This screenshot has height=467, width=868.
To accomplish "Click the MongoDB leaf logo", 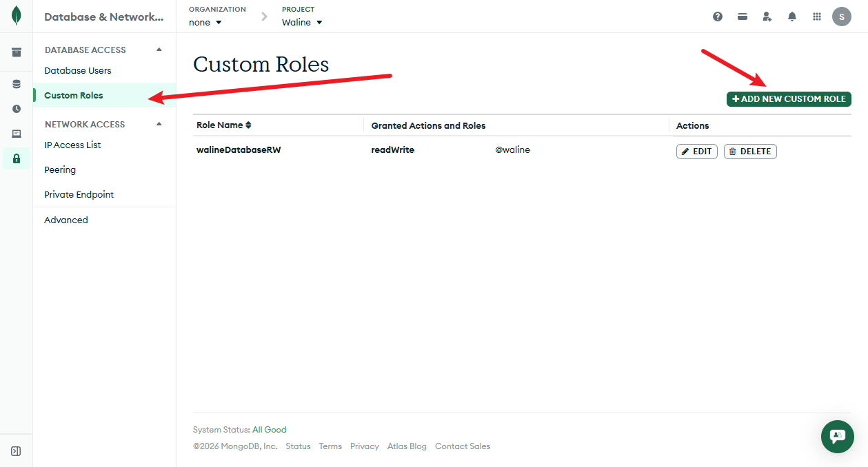I will click(x=15, y=15).
